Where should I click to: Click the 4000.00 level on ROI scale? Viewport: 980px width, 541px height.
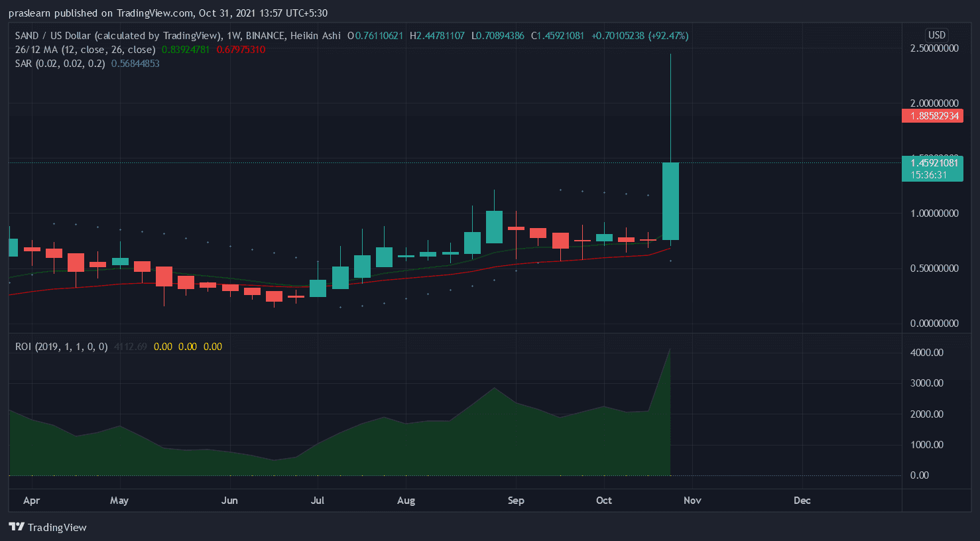[x=926, y=353]
